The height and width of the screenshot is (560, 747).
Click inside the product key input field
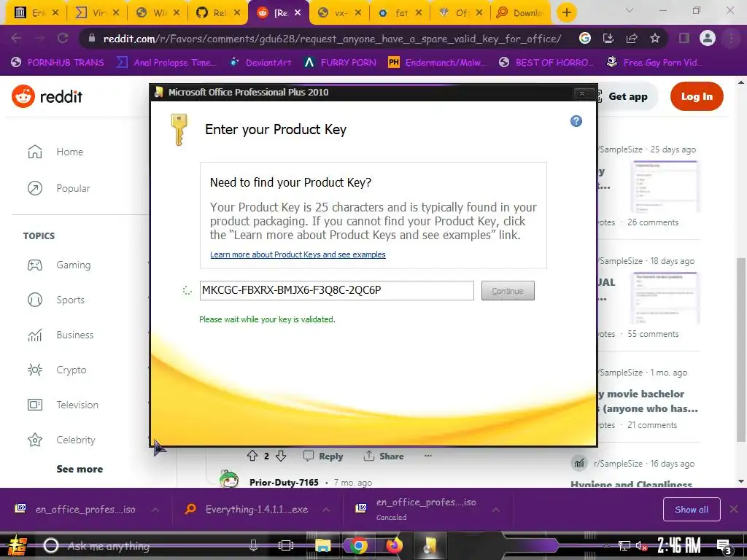click(336, 290)
